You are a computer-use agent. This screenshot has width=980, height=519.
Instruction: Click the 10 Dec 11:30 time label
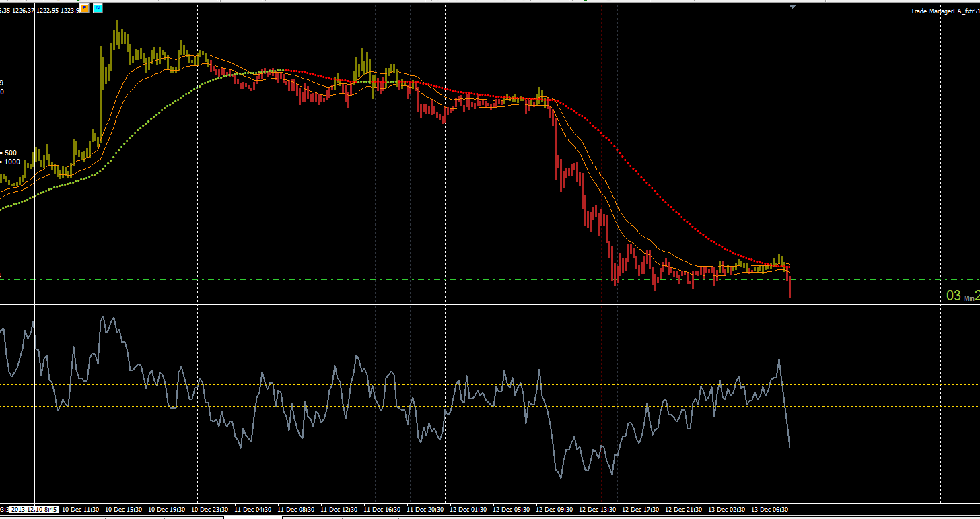pyautogui.click(x=80, y=510)
